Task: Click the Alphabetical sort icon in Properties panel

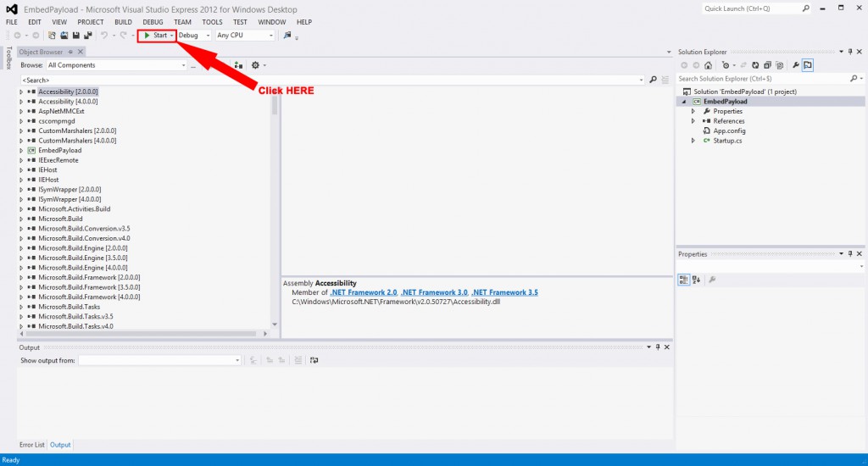Action: 697,280
